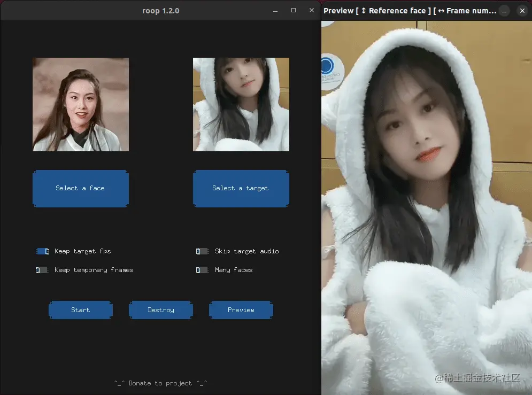Turn on the Many faces switch
This screenshot has height=395, width=532.
click(203, 270)
